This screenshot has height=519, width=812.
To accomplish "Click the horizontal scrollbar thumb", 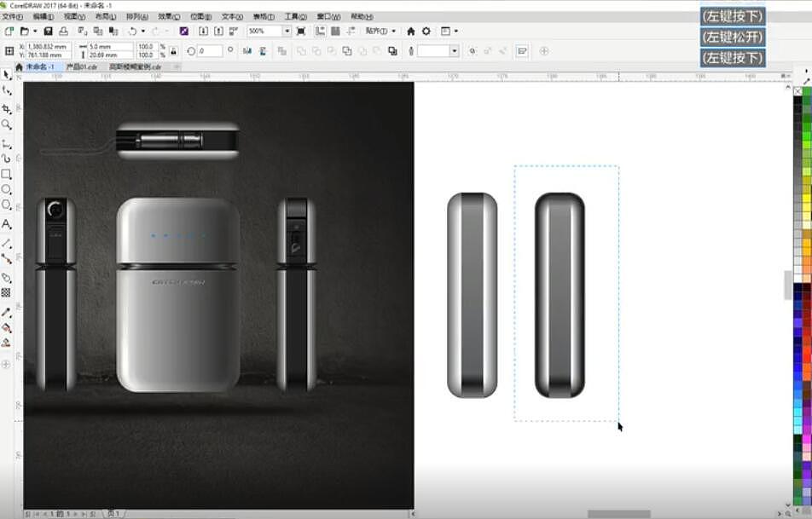I will click(618, 514).
